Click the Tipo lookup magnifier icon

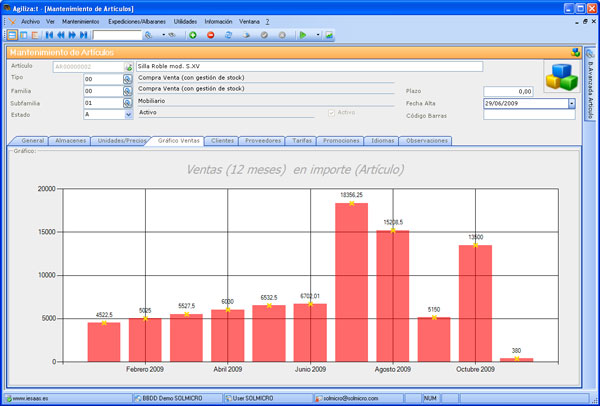pos(127,79)
